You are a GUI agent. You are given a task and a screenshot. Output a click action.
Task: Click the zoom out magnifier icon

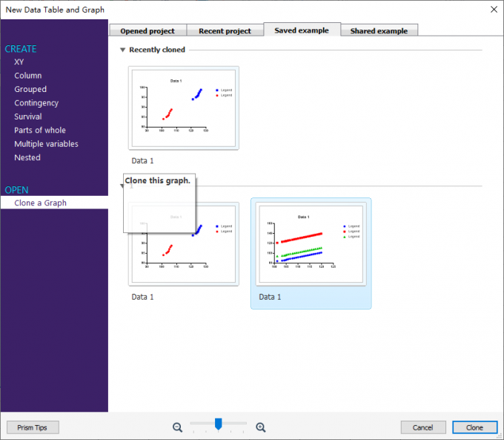(x=177, y=427)
